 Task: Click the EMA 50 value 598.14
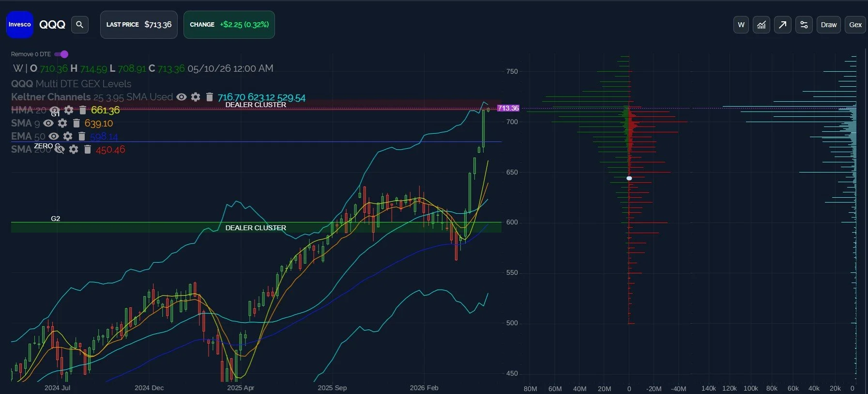tap(104, 137)
